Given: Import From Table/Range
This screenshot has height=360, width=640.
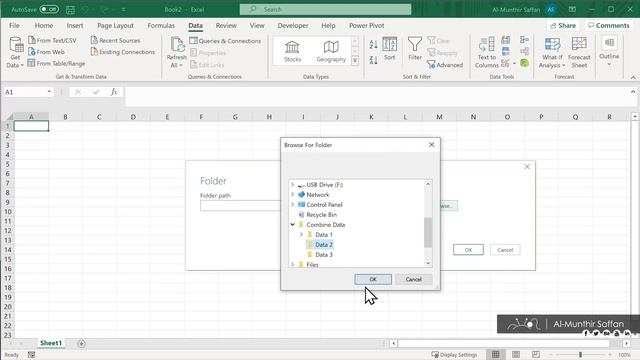Looking at the screenshot, I should pos(56,63).
